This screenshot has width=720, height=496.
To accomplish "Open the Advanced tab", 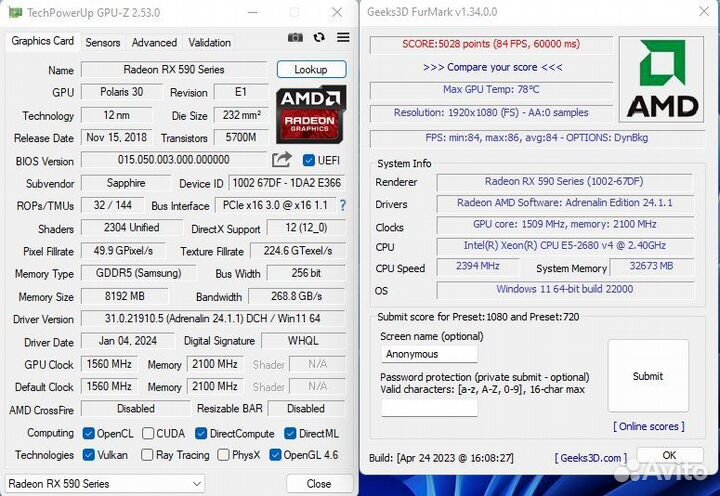I will pyautogui.click(x=154, y=42).
